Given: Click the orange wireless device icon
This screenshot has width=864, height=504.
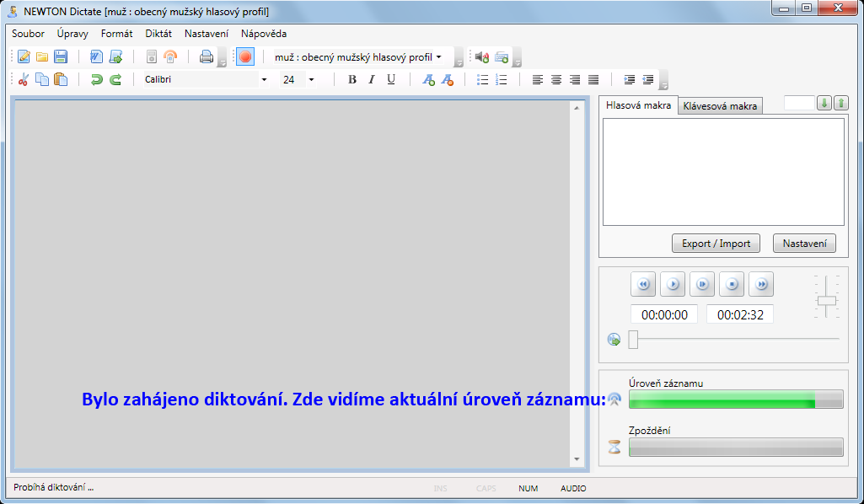Looking at the screenshot, I should pyautogui.click(x=171, y=56).
